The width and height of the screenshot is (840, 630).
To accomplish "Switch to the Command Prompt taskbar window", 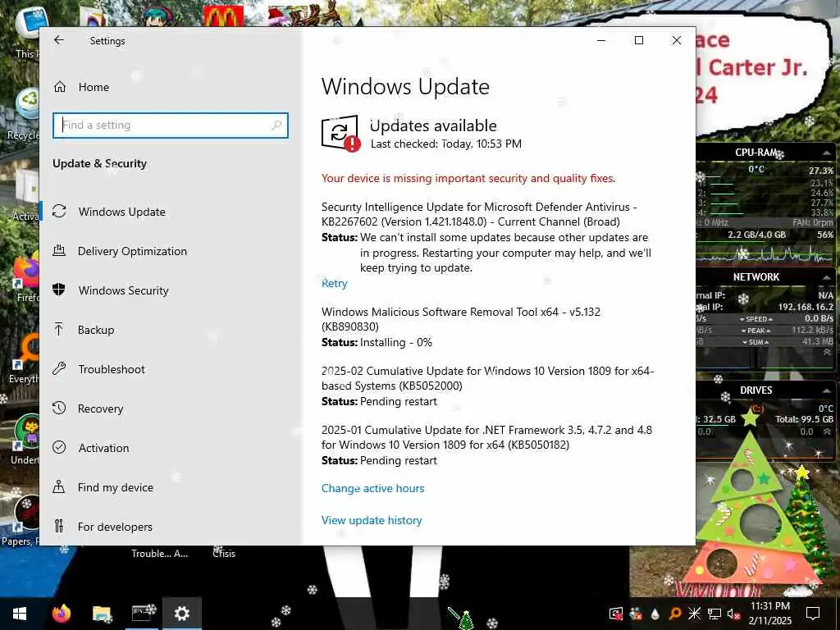I will click(x=142, y=614).
